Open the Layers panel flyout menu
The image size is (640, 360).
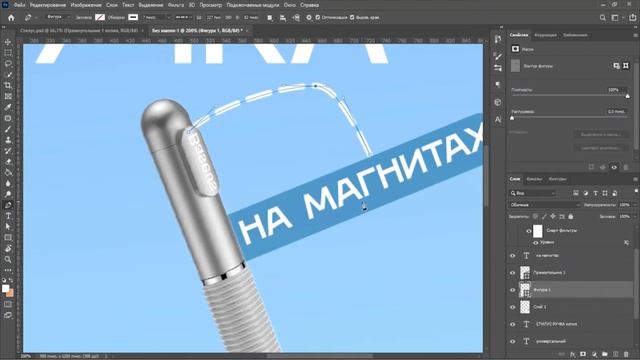(x=635, y=179)
